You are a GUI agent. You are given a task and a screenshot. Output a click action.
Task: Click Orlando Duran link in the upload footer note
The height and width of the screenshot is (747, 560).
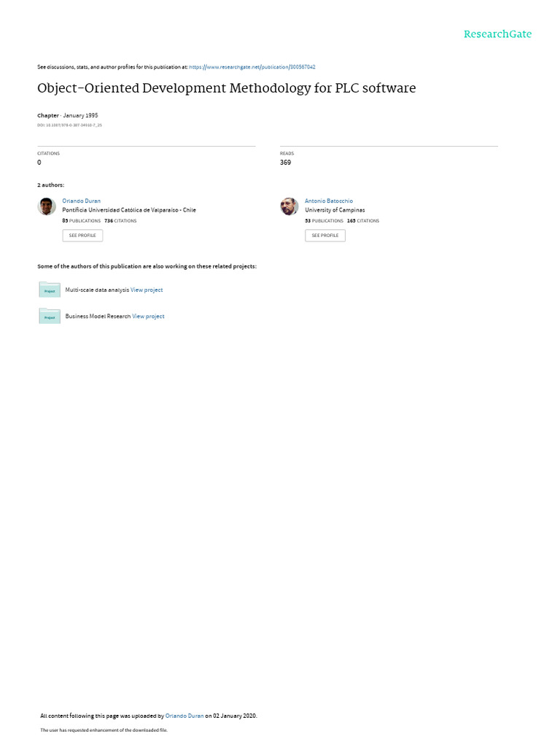click(184, 716)
